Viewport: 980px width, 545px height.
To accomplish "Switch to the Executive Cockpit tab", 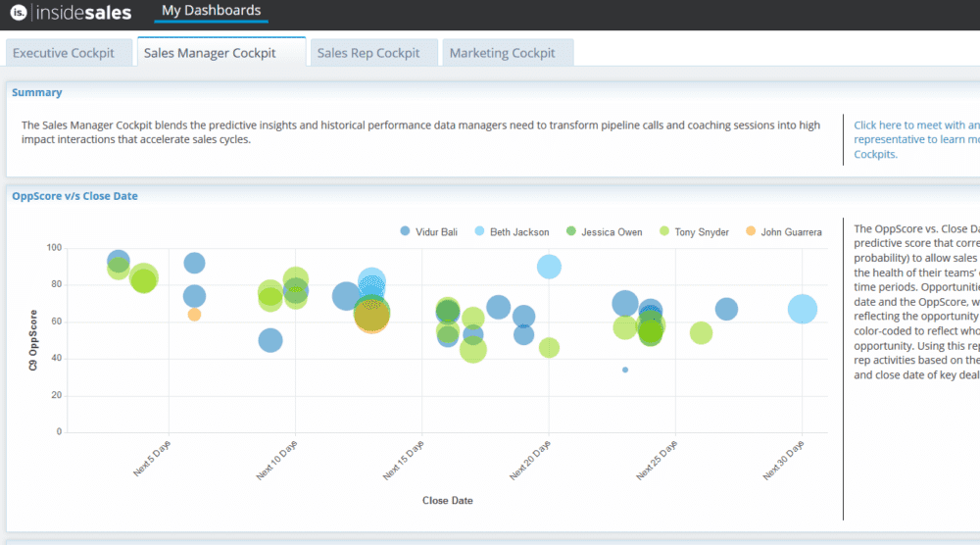I will [x=64, y=53].
